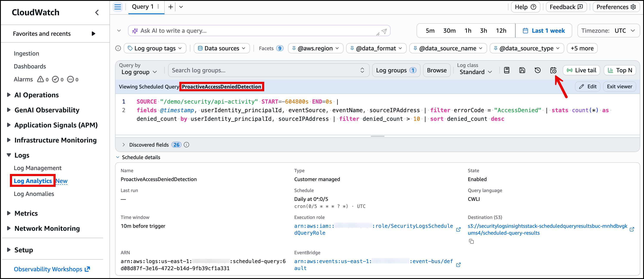The image size is (644, 279).
Task: Expand GenAI Observability section
Action: (x=9, y=110)
